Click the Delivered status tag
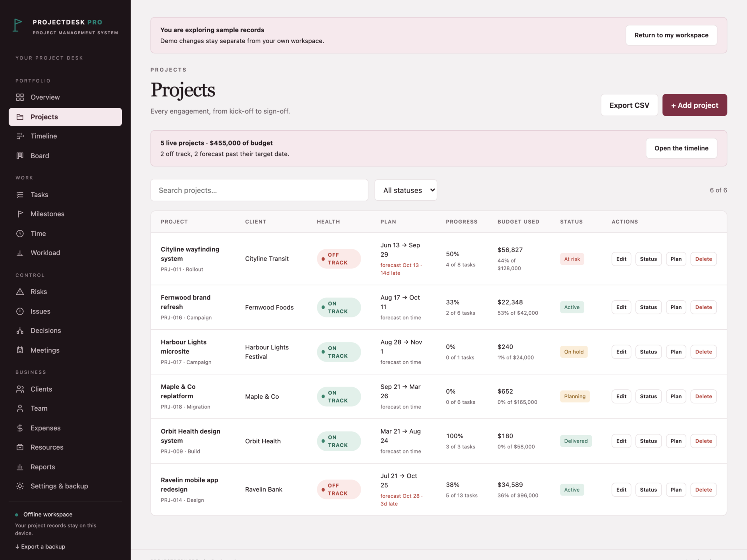The width and height of the screenshot is (747, 560). pos(576,441)
